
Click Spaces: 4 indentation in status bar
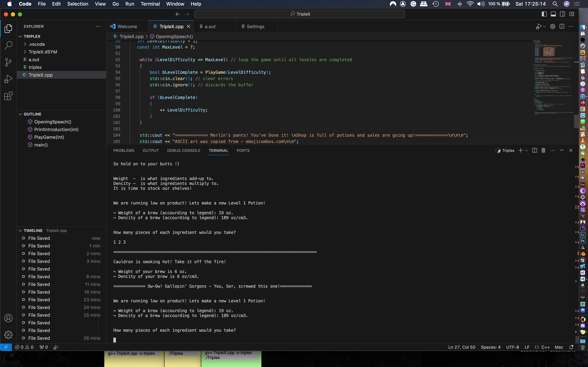491,347
